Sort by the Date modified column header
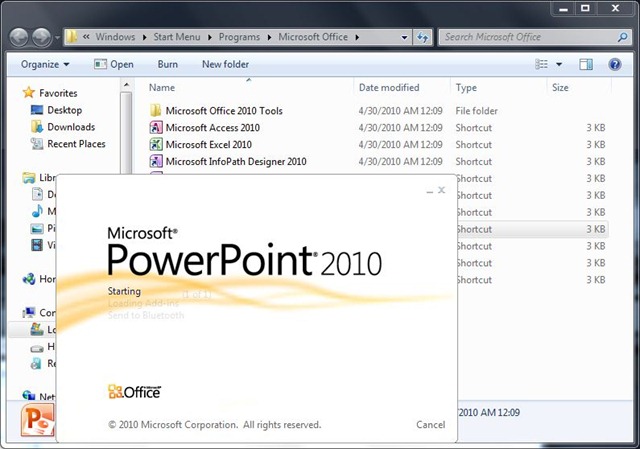The height and width of the screenshot is (449, 640). click(x=389, y=87)
